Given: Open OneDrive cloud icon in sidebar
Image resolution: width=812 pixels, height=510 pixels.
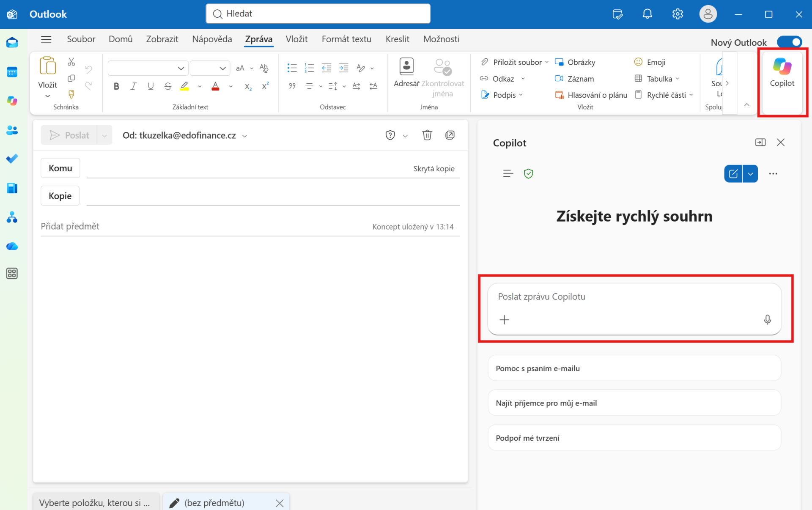Looking at the screenshot, I should 12,246.
